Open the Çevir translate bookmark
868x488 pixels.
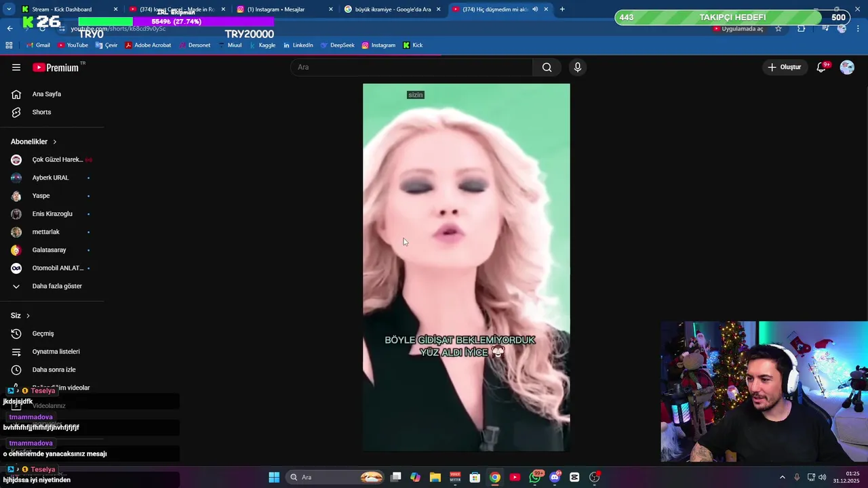106,45
